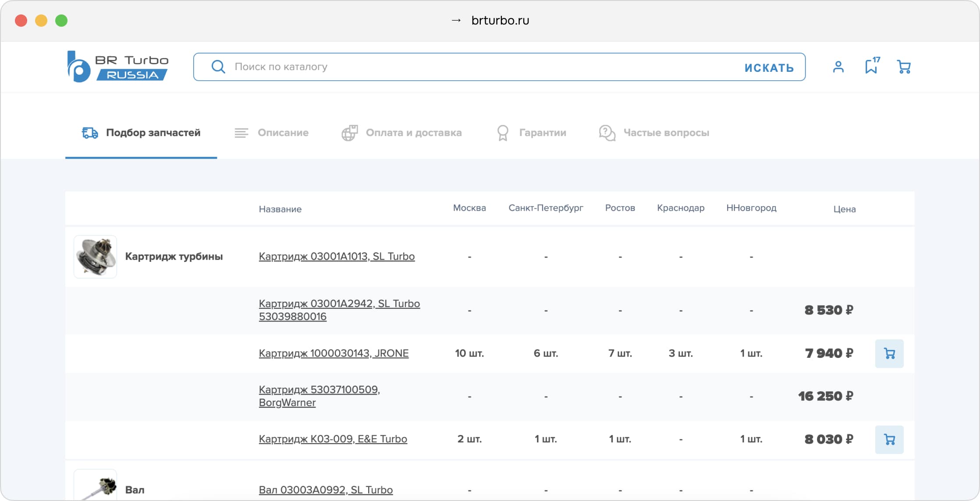This screenshot has width=980, height=501.
Task: Open link Картридж 53037100509, BorgWarner
Action: pos(319,396)
